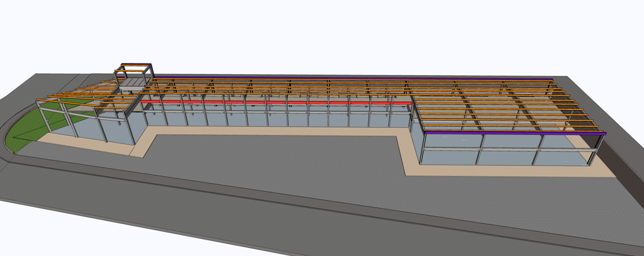This screenshot has width=644, height=256.
Task: Select the red horizontal beam on the facade
Action: point(275,102)
